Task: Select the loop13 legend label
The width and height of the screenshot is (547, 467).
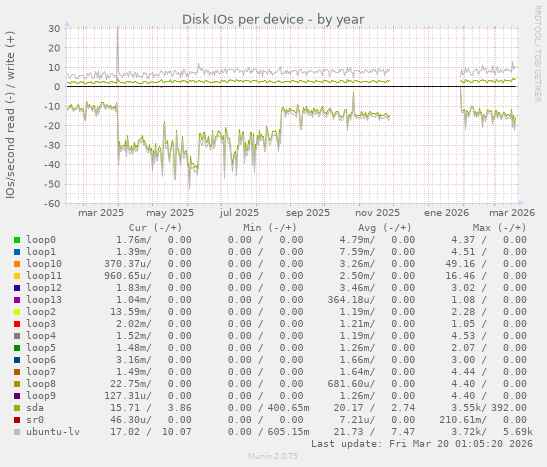Action: 44,300
